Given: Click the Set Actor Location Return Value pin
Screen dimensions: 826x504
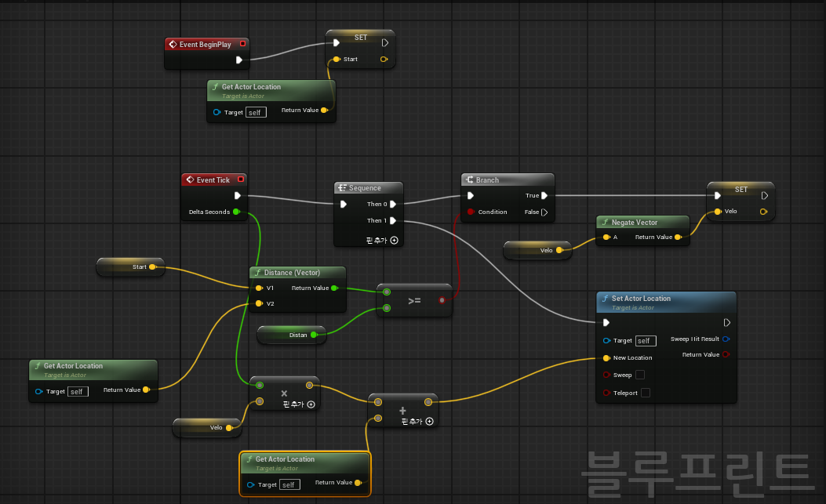Looking at the screenshot, I should 726,354.
